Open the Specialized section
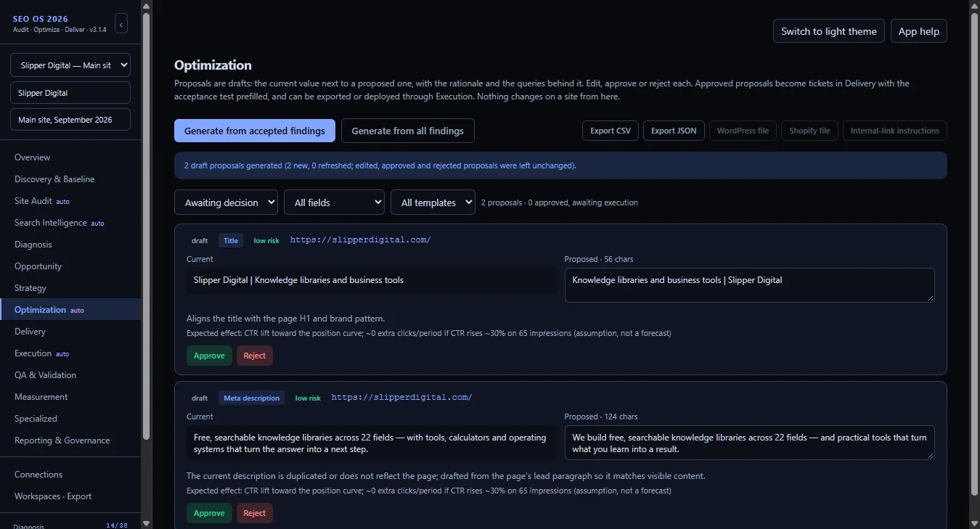Screen dimensions: 980x529 click(x=70, y=419)
